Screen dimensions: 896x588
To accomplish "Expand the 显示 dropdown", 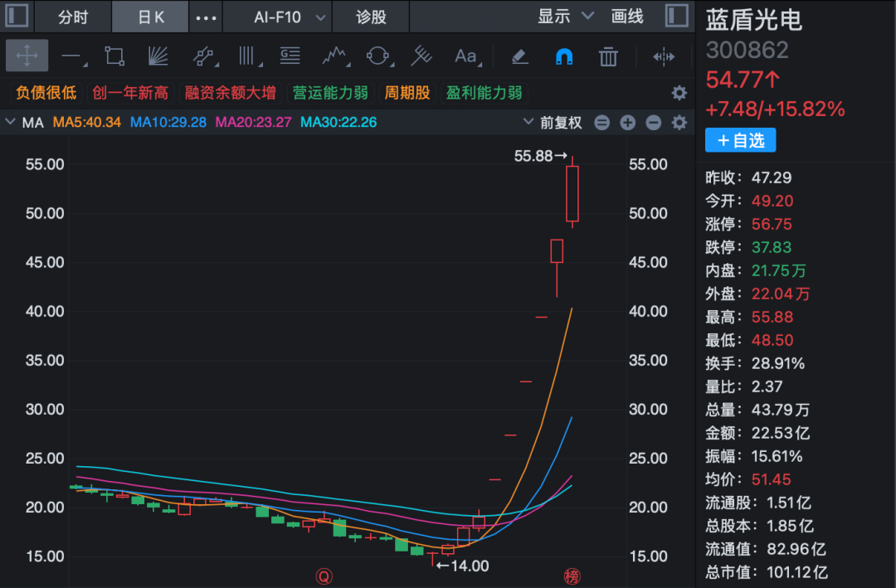I will tap(566, 17).
